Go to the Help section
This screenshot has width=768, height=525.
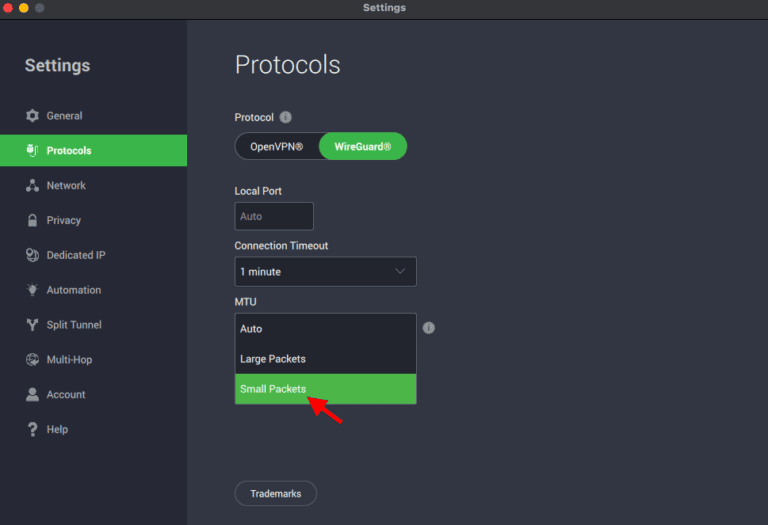point(57,429)
